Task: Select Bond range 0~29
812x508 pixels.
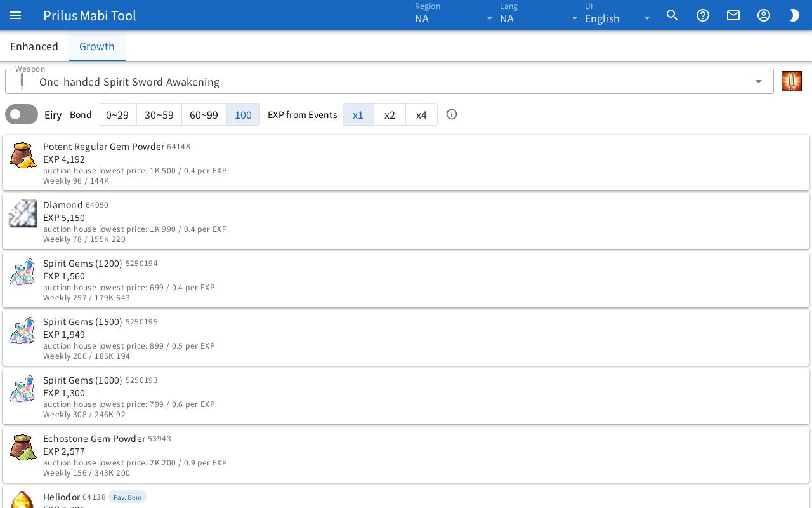Action: coord(117,114)
